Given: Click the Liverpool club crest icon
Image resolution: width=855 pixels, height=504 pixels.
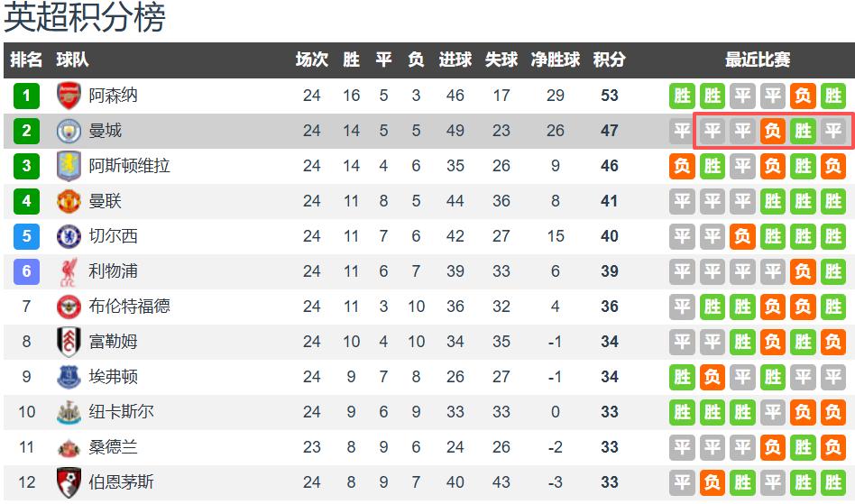Looking at the screenshot, I should coord(69,271).
